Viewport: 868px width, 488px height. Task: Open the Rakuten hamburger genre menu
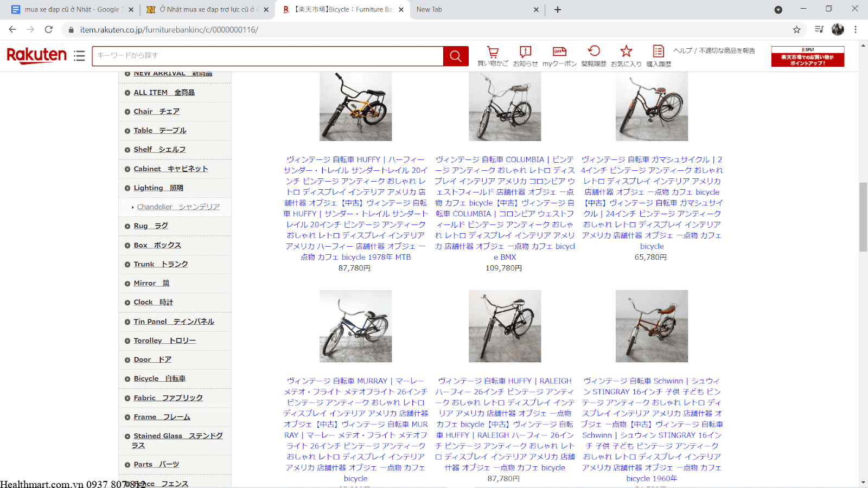click(79, 56)
